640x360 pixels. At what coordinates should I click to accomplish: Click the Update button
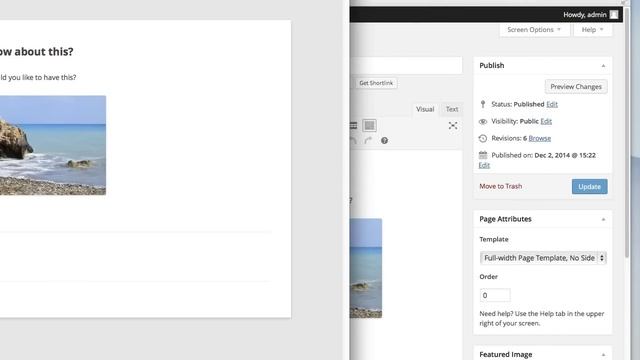click(589, 187)
